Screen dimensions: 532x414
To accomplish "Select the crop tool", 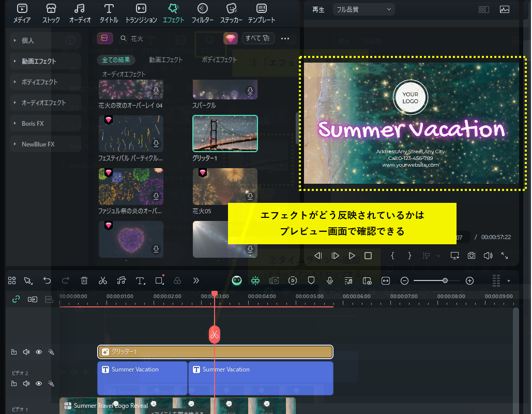I will coord(159,280).
